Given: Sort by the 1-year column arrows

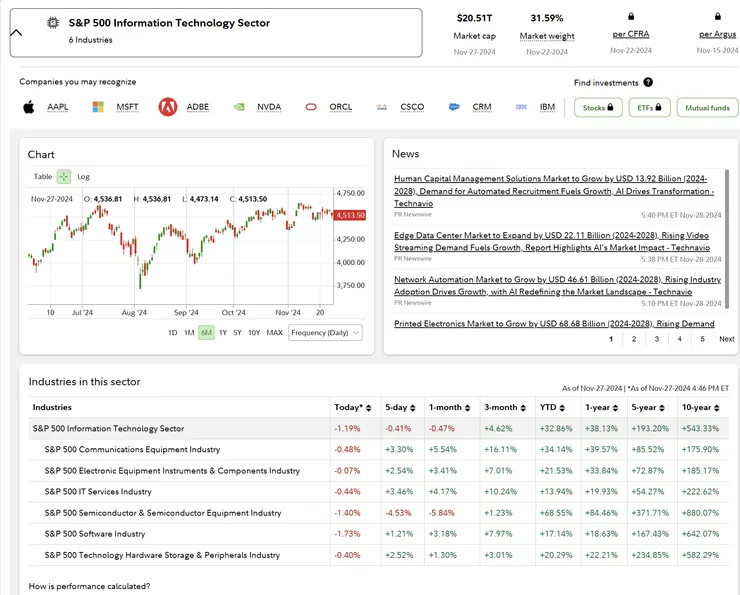Looking at the screenshot, I should pos(615,408).
